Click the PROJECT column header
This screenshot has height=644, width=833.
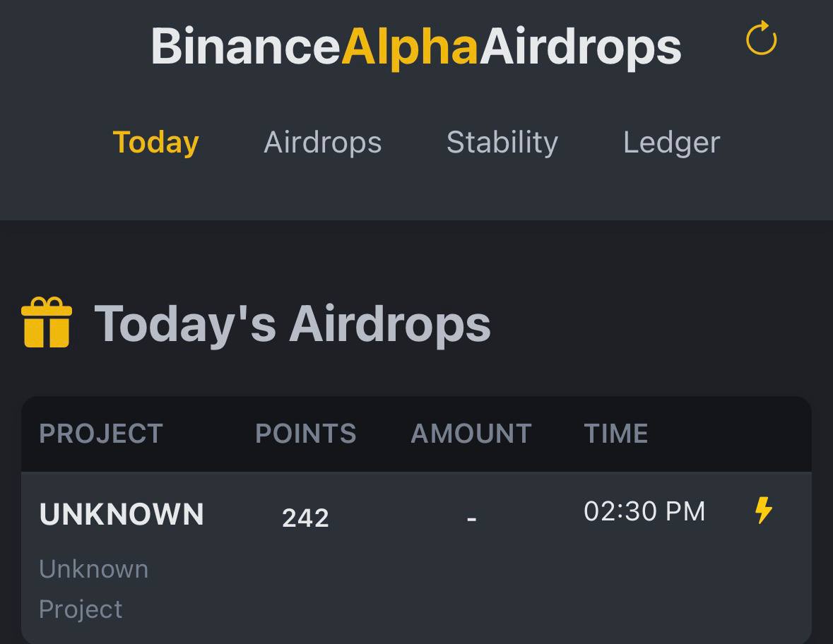(x=101, y=434)
